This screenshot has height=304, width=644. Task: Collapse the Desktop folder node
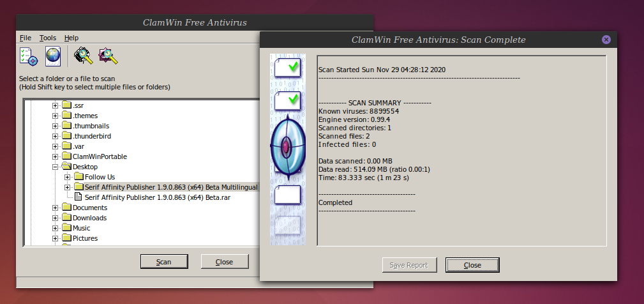[x=55, y=167]
